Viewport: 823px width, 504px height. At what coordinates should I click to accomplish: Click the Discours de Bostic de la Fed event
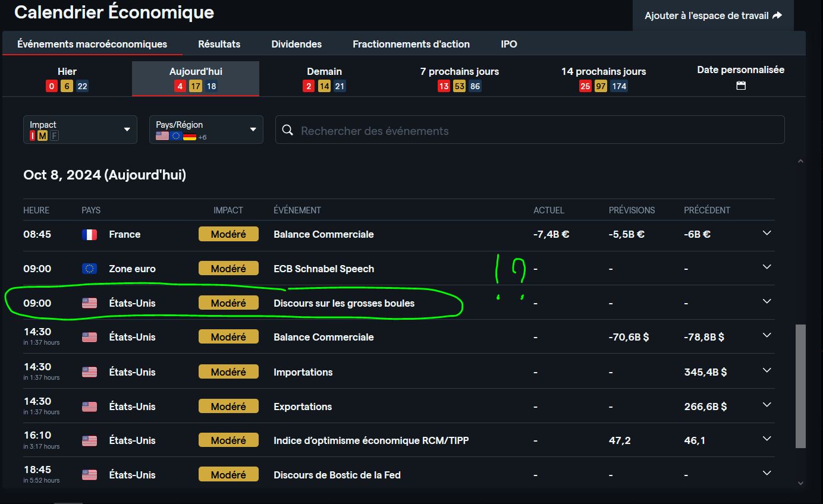coord(337,475)
